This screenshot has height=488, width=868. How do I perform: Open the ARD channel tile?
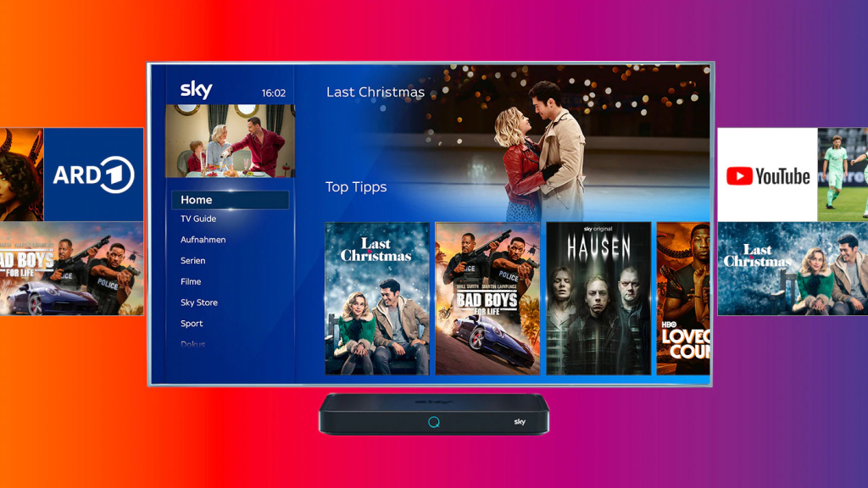tap(93, 175)
